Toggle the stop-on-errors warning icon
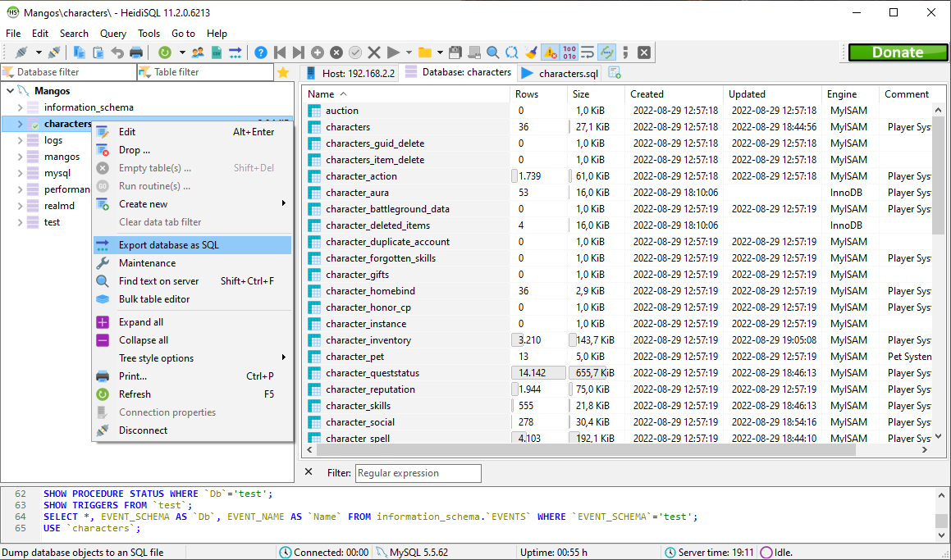The height and width of the screenshot is (560, 951). point(550,52)
